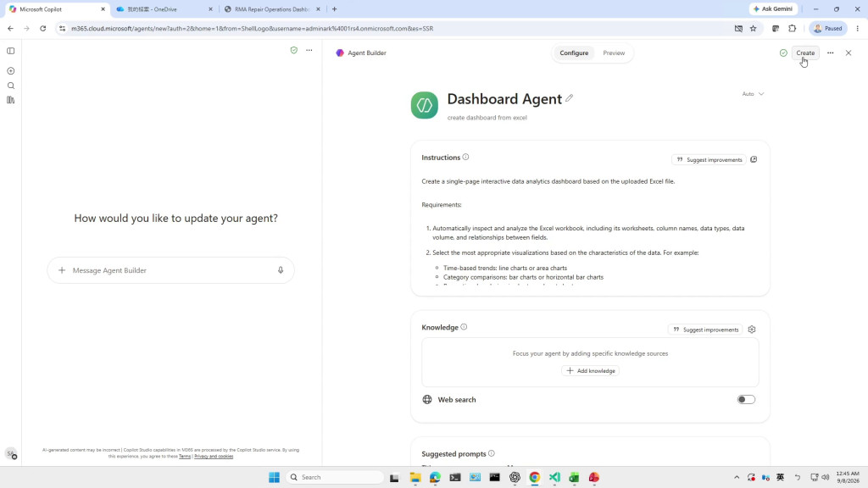
Task: Edit the Dashboard Agent name with the pencil icon
Action: tap(569, 98)
